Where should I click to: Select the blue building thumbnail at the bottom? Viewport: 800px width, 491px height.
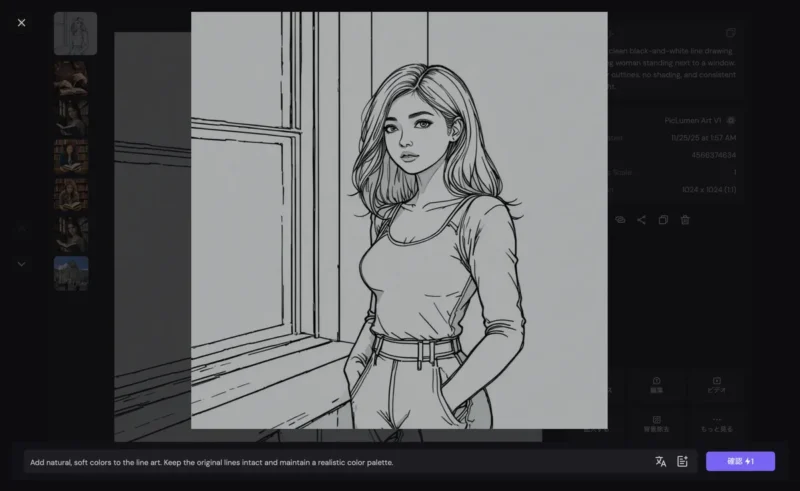[x=71, y=273]
